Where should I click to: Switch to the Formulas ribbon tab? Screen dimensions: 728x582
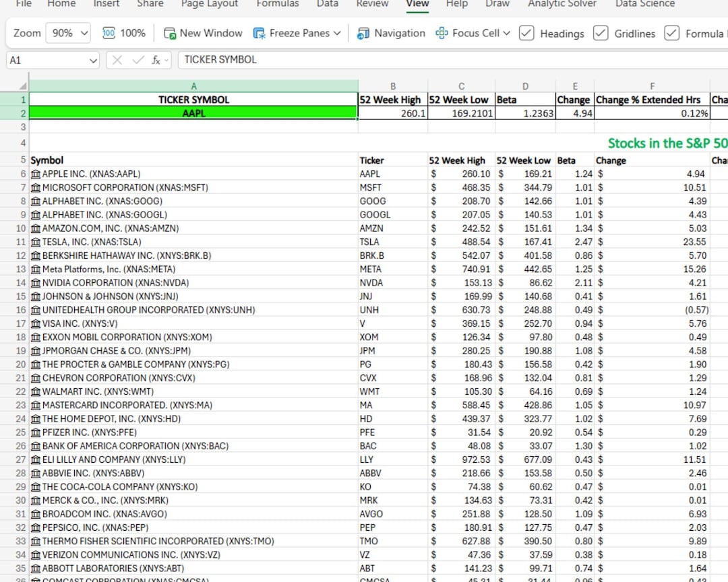(x=277, y=4)
